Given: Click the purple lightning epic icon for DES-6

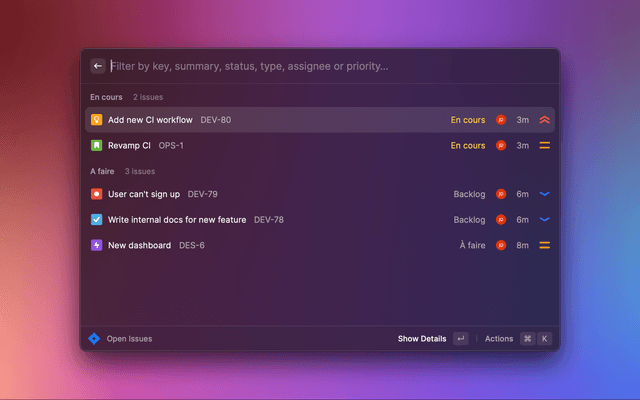Looking at the screenshot, I should (96, 245).
